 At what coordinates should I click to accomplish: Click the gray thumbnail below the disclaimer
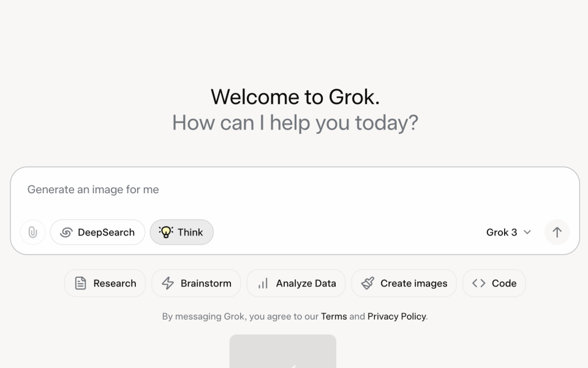click(282, 351)
